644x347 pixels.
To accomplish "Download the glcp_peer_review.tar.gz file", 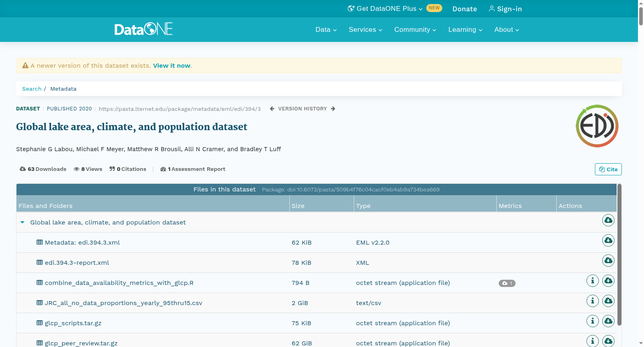I will pyautogui.click(x=608, y=341).
